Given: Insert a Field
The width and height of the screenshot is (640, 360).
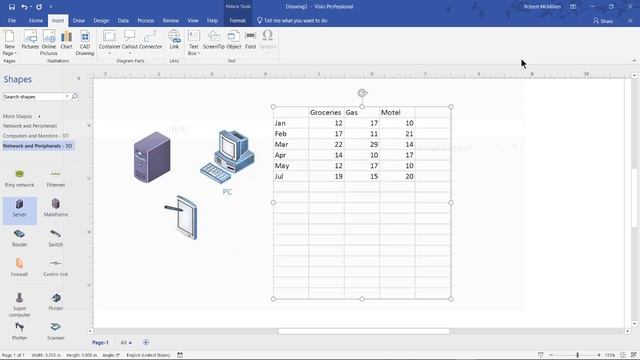Looking at the screenshot, I should click(x=250, y=40).
